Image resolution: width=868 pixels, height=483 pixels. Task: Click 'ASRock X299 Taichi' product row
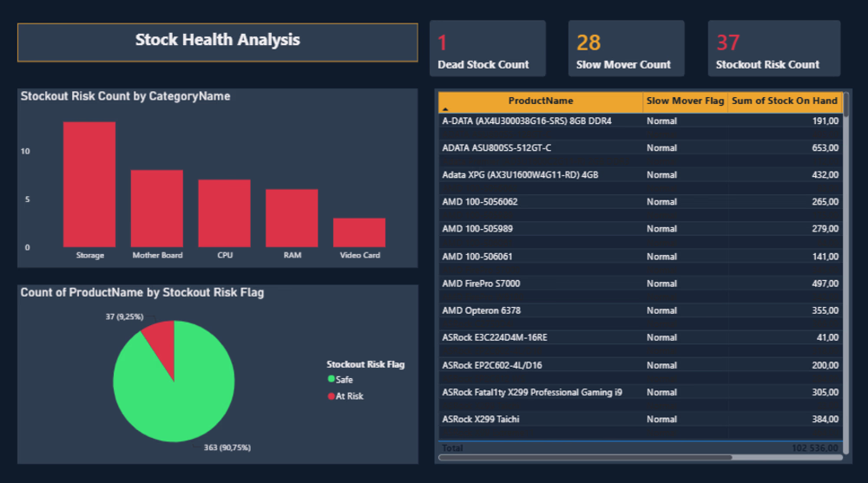641,420
